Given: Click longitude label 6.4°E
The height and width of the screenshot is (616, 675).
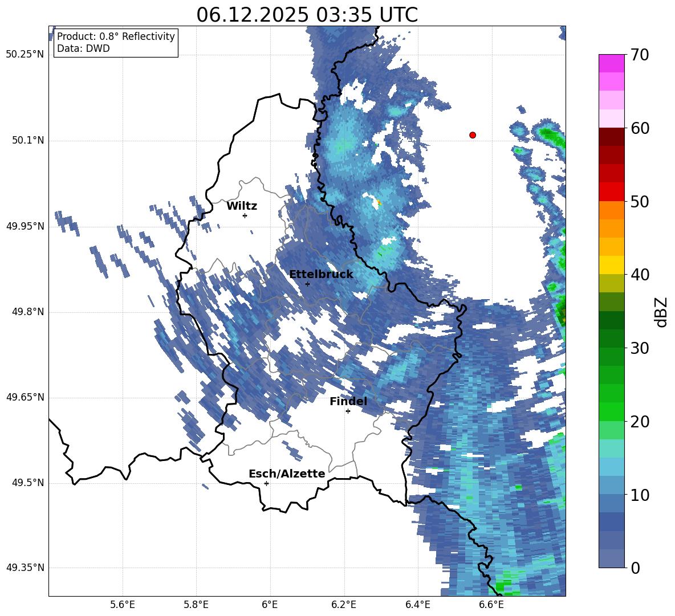Looking at the screenshot, I should point(417,605).
